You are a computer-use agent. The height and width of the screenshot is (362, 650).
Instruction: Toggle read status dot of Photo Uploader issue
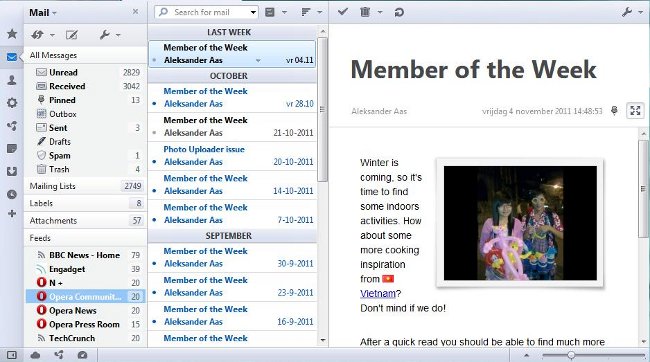coord(154,162)
